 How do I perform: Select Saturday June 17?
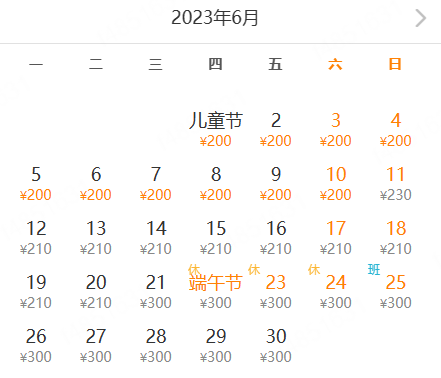[x=336, y=237]
